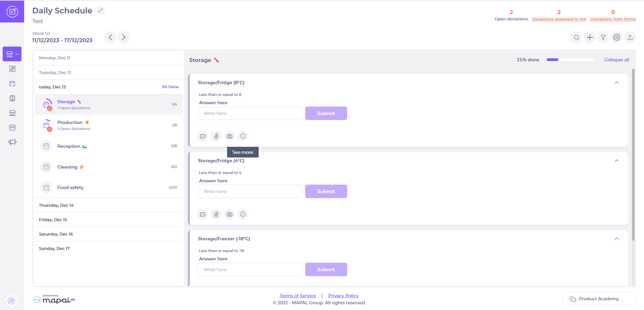Open the storefront sidebar icon

(x=12, y=113)
